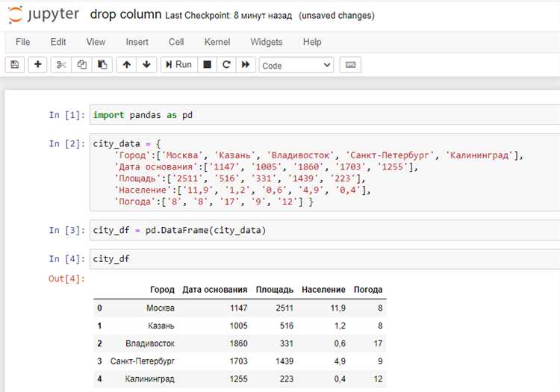Select the pd.DataFrame(city_data) cell
Viewport: 560px width, 392px height.
324,230
